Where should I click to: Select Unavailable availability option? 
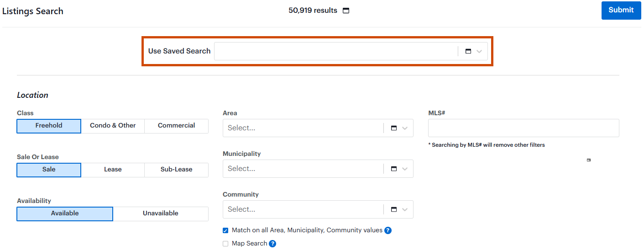(x=160, y=214)
